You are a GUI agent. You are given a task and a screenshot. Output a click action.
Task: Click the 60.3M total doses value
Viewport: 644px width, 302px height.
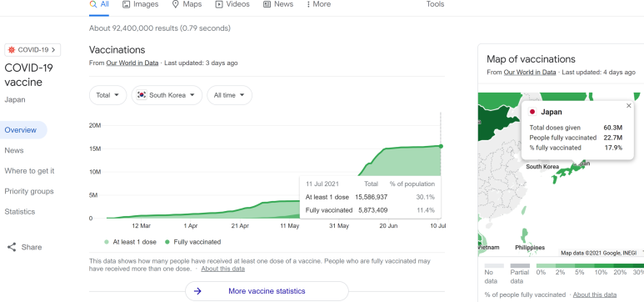[x=613, y=128]
